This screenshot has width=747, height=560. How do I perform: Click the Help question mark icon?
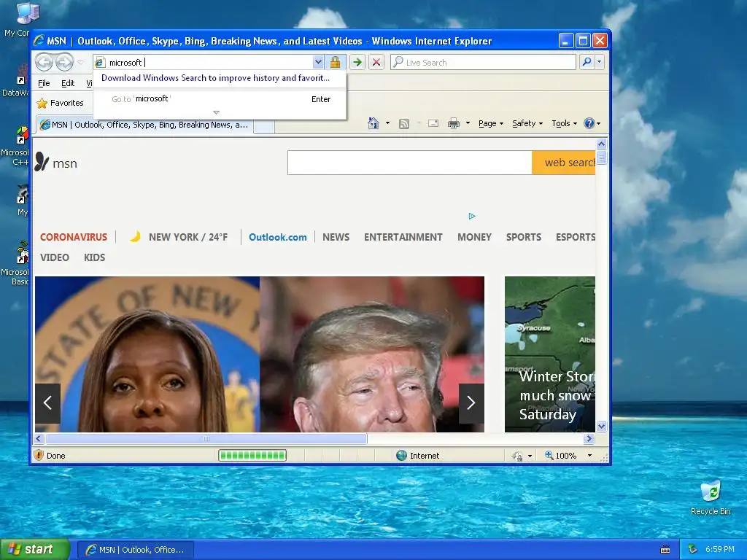[589, 123]
